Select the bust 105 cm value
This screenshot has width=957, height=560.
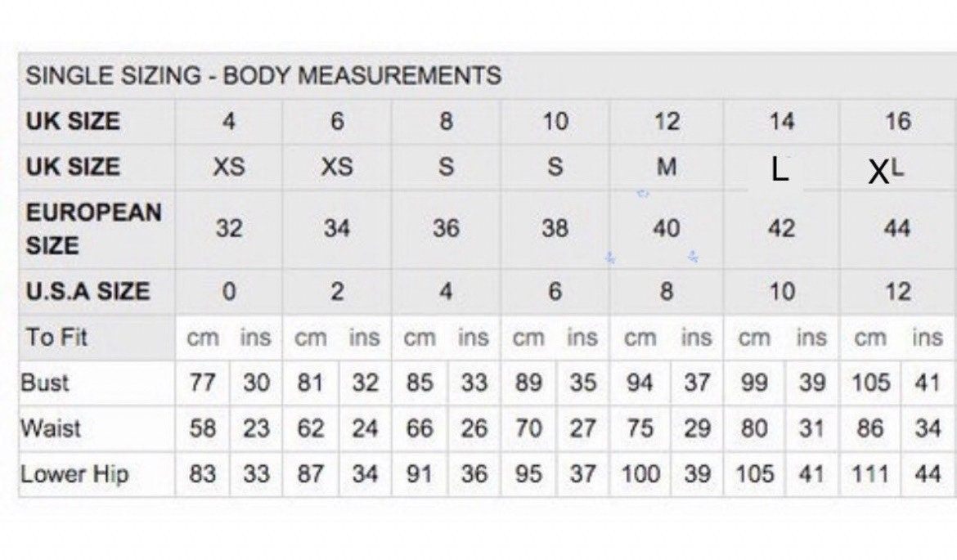click(870, 383)
